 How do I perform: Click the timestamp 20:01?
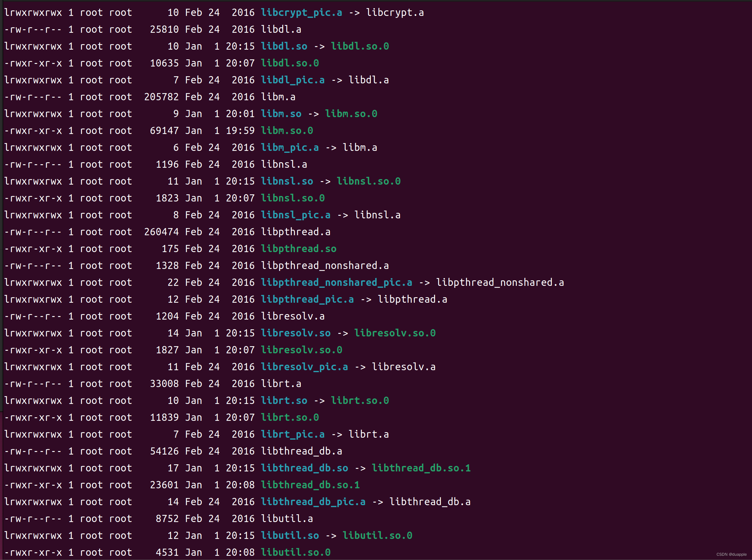coord(240,114)
